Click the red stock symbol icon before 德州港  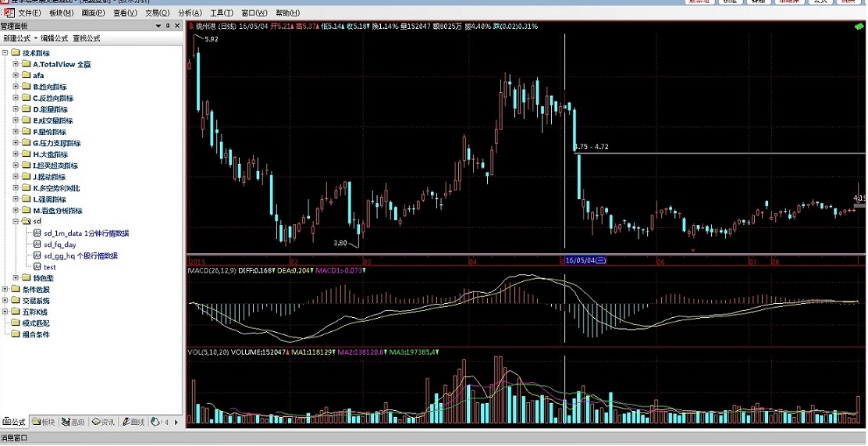190,26
